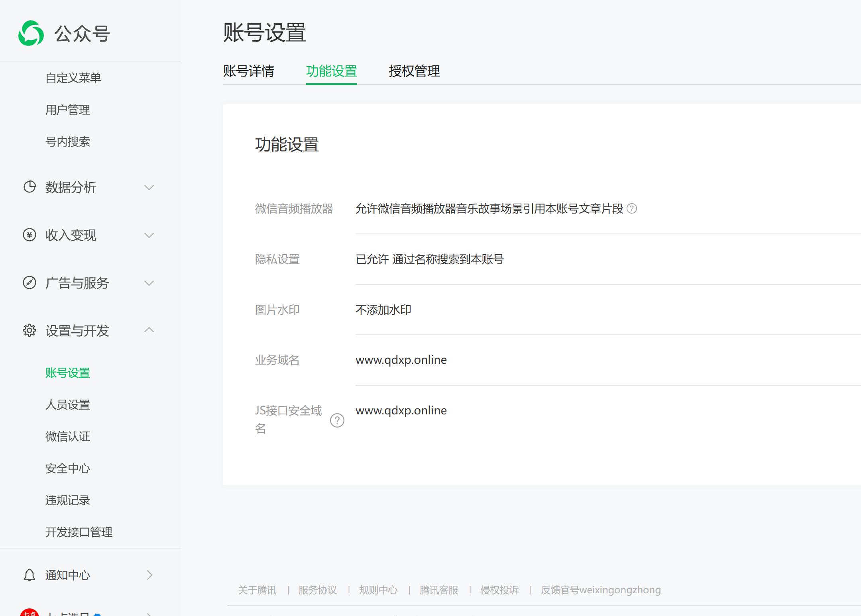Click help icon after 微信音频播放器 description
Screen dimensions: 861x616
[632, 208]
